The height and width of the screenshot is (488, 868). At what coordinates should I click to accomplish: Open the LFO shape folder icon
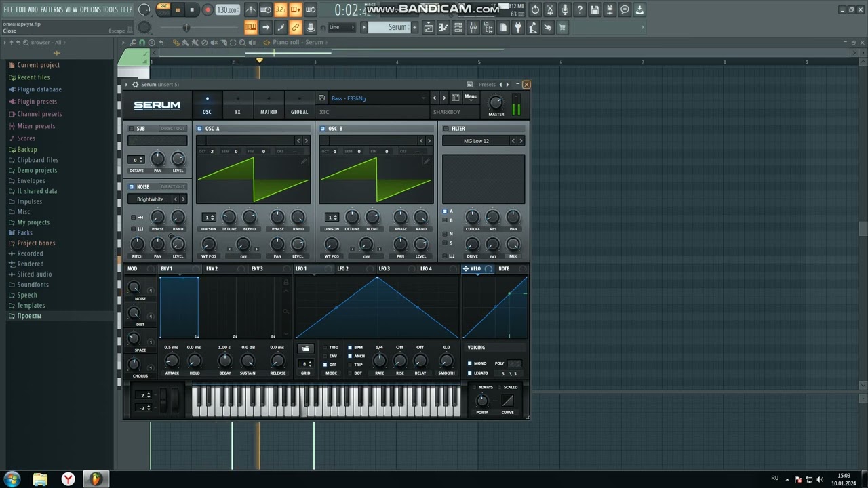point(305,349)
